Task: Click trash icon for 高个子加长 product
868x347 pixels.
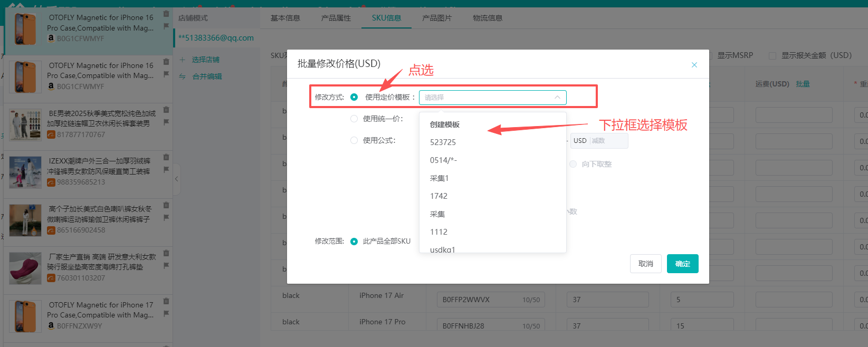Action: [166, 205]
